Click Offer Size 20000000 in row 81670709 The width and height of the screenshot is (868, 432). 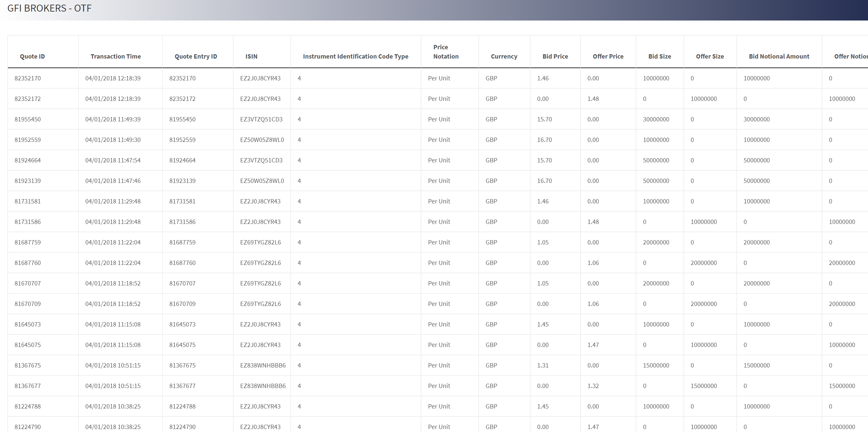coord(704,304)
